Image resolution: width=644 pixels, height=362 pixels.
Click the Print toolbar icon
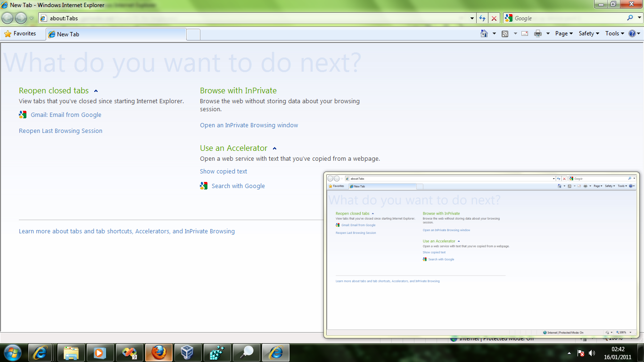click(538, 33)
